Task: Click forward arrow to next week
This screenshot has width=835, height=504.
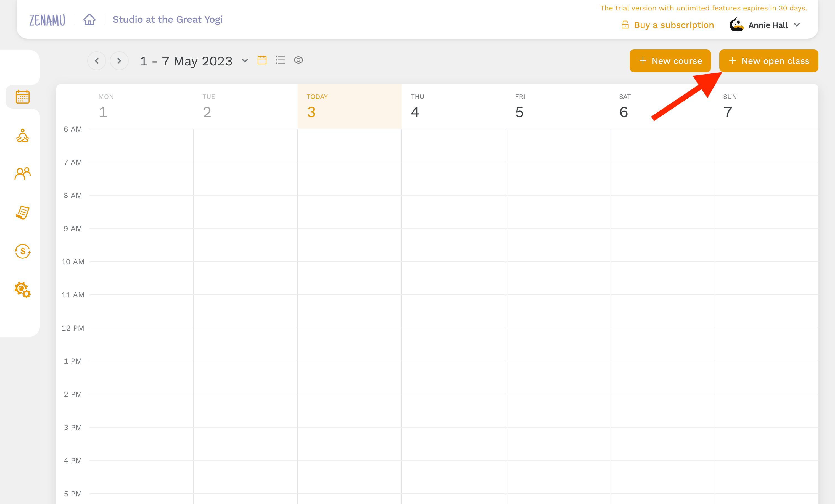Action: point(118,61)
